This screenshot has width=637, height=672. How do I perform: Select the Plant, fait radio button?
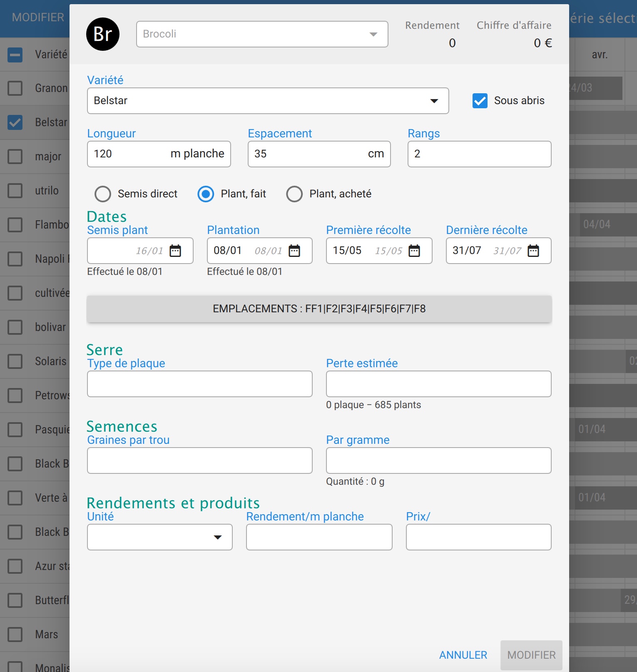[206, 194]
